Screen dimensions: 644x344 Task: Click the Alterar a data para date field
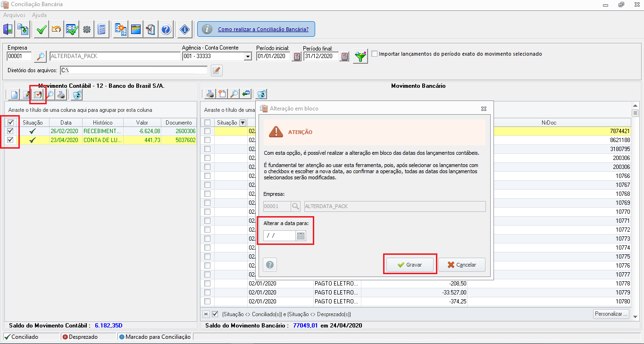tap(279, 236)
